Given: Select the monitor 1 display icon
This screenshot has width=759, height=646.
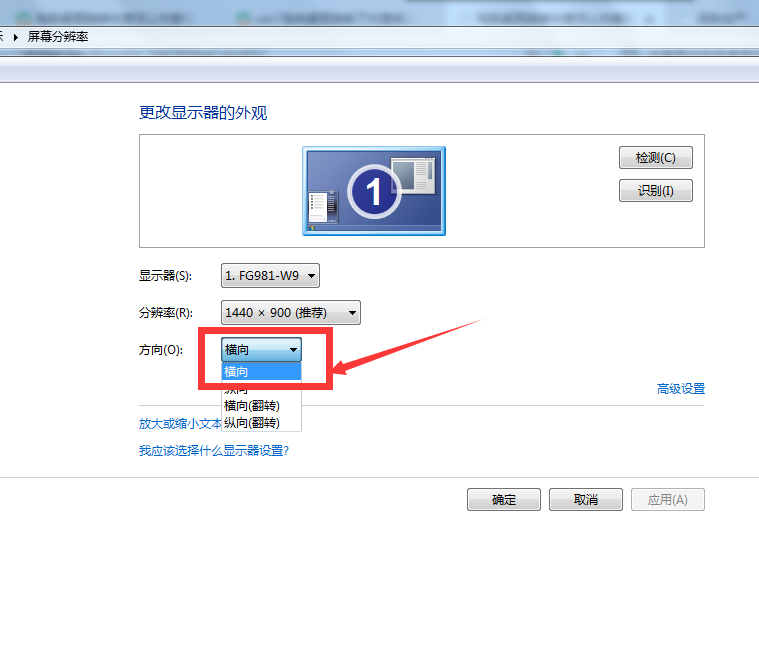Looking at the screenshot, I should pos(374,191).
